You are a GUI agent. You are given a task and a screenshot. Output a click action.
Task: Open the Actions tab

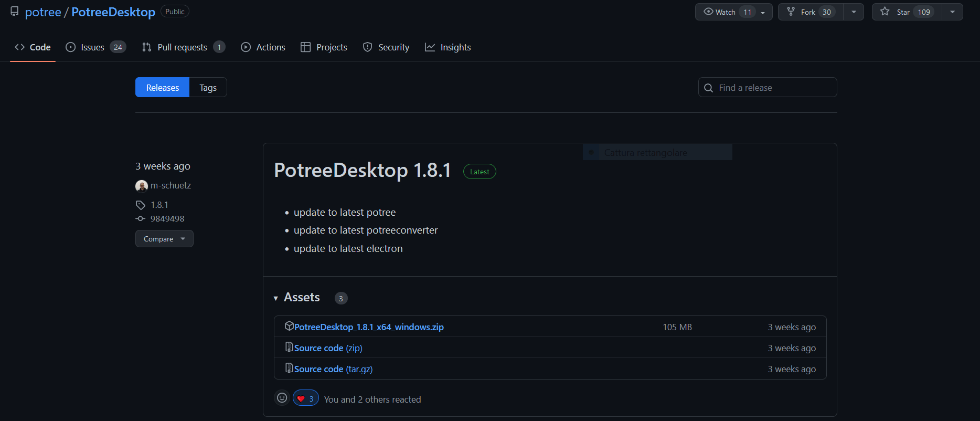tap(263, 47)
